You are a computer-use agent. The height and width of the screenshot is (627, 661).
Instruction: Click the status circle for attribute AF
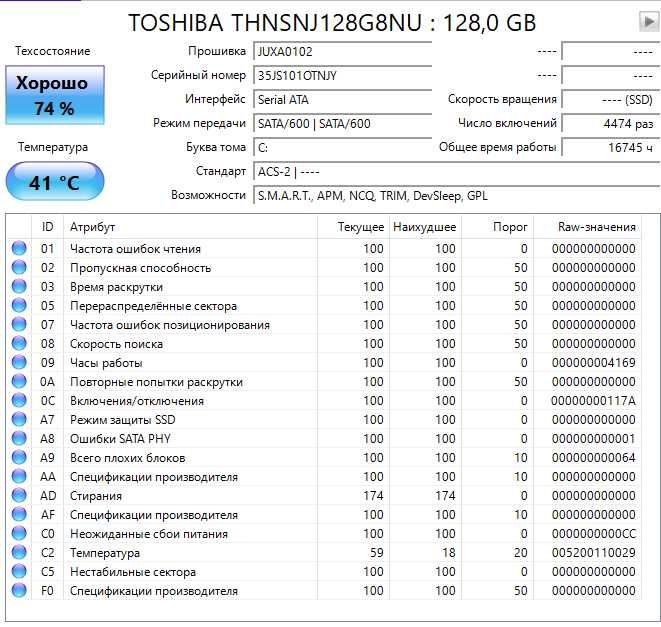point(19,514)
